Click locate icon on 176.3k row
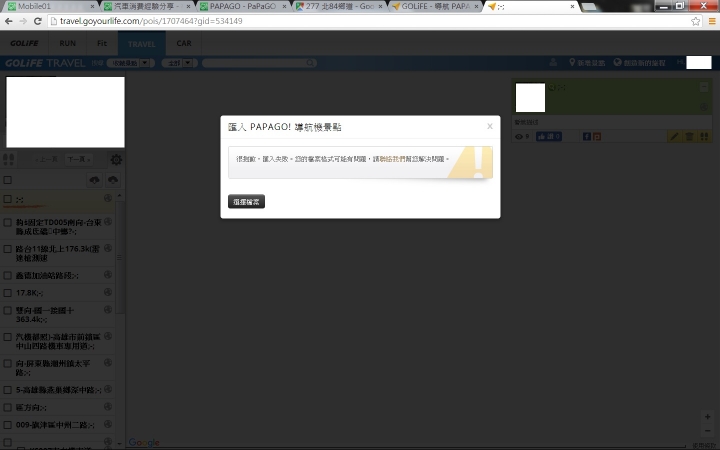Image resolution: width=720 pixels, height=450 pixels. [108, 248]
